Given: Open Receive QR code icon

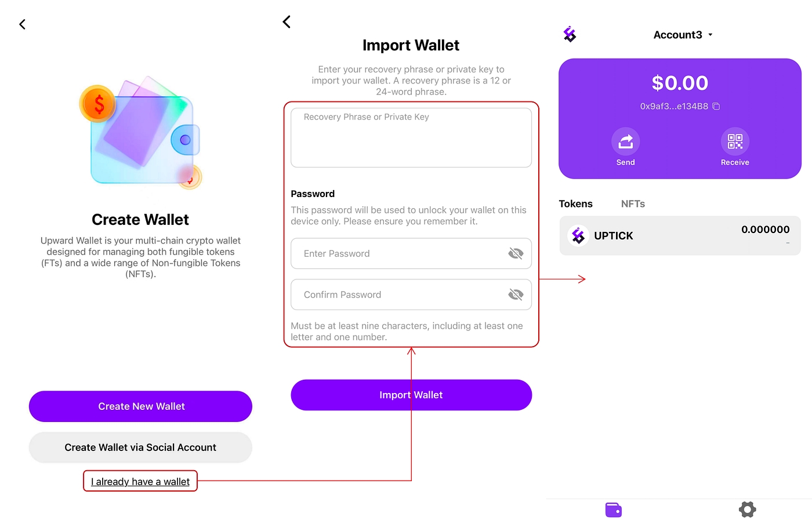Looking at the screenshot, I should pos(735,141).
